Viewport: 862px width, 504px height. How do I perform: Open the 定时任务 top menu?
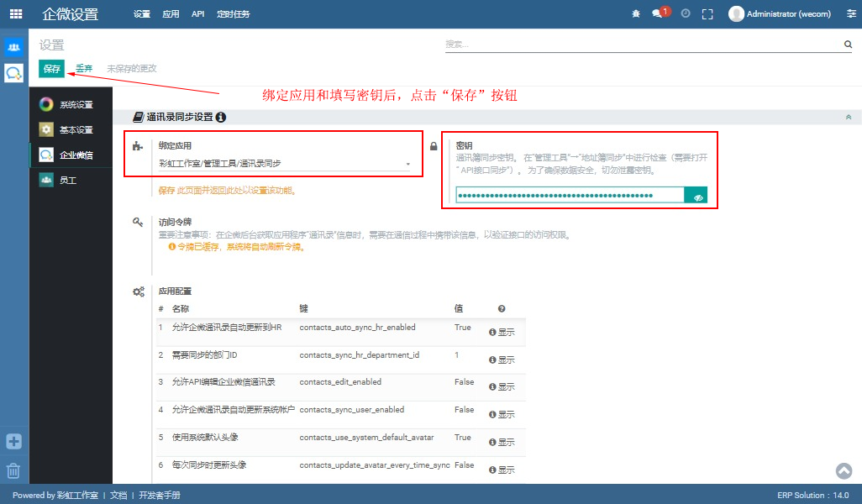tap(234, 13)
